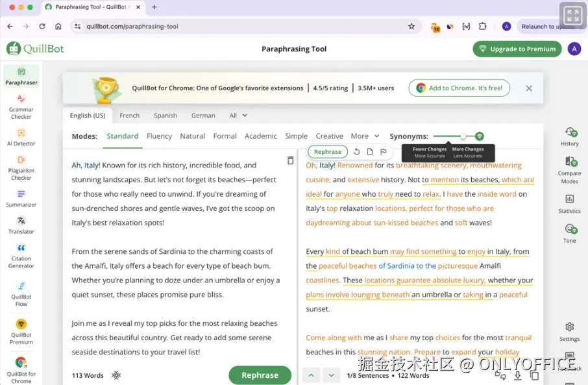The image size is (588, 385).
Task: Click the undo icon beside Rephrase popup
Action: [356, 152]
